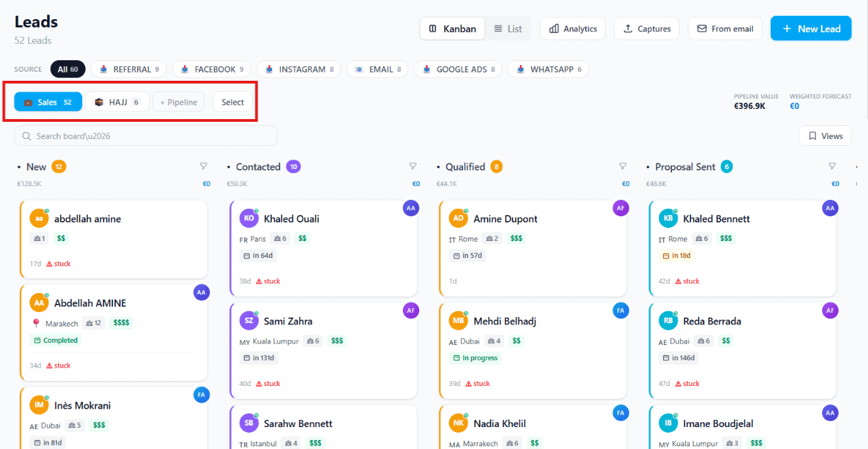868x449 pixels.
Task: Open Imane Boudjelal lead card
Action: pyautogui.click(x=743, y=427)
